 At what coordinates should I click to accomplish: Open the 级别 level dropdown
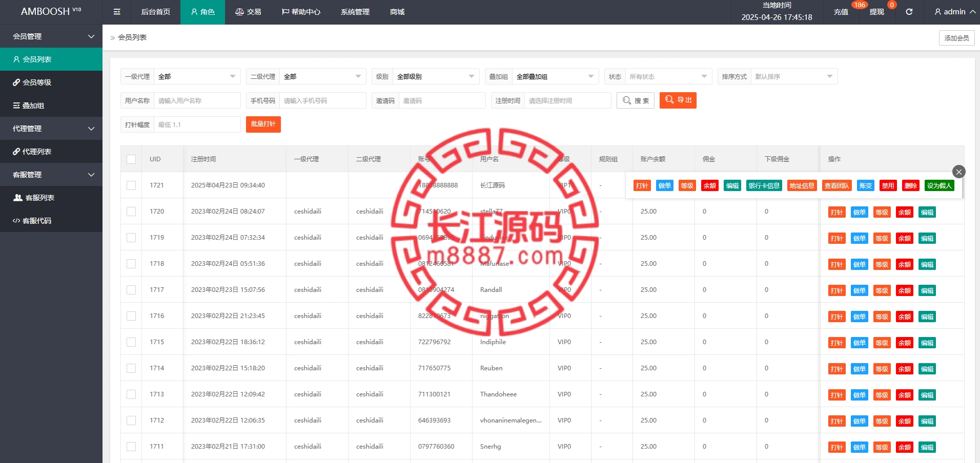[436, 76]
